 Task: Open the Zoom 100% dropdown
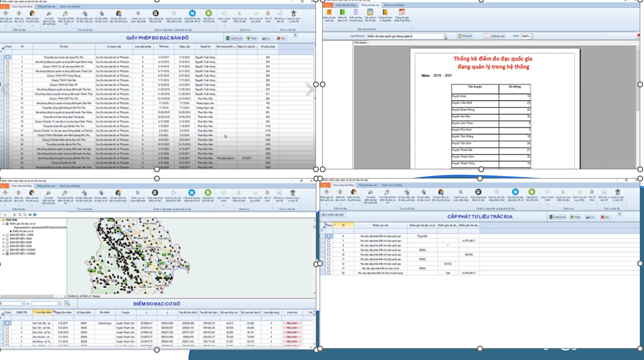click(x=532, y=37)
